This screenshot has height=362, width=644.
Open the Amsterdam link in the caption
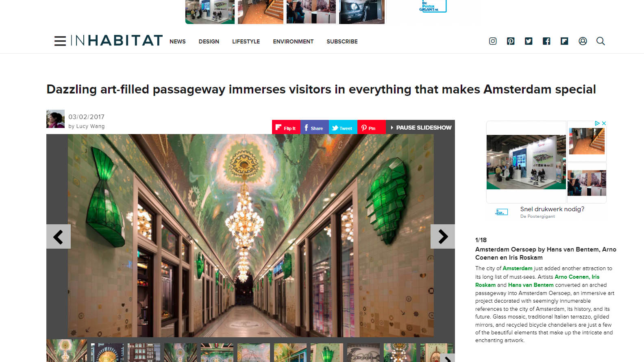517,268
